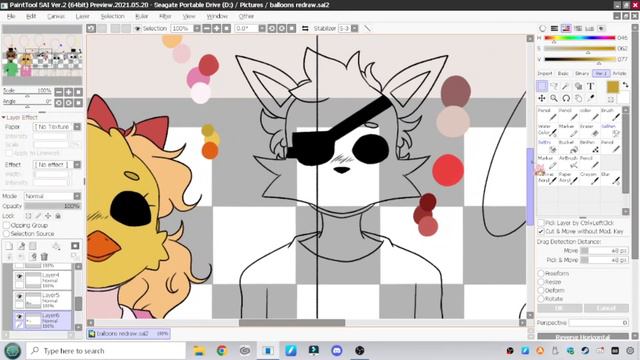This screenshot has height=360, width=640.
Task: Open the File menu
Action: [x=11, y=16]
